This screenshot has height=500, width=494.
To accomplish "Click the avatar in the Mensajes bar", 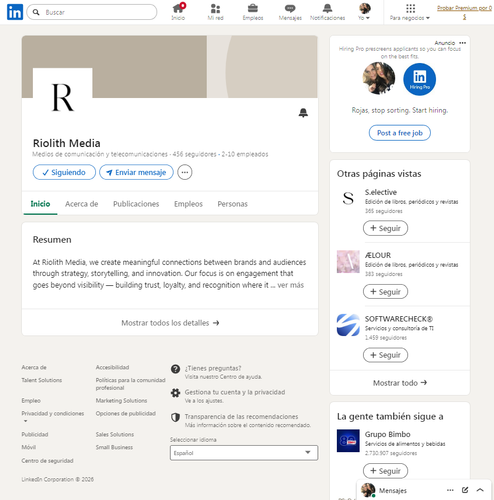I will (x=368, y=490).
